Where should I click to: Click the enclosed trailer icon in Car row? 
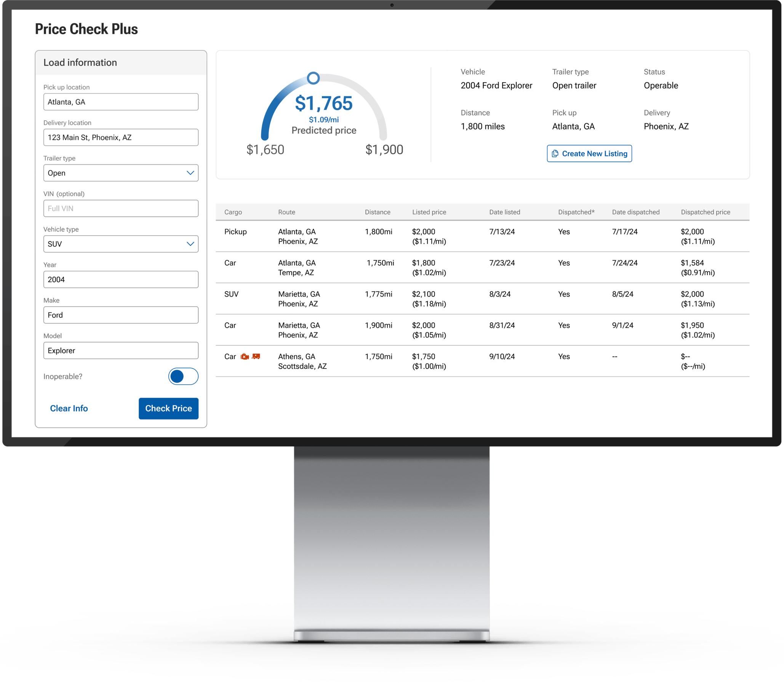pos(256,356)
